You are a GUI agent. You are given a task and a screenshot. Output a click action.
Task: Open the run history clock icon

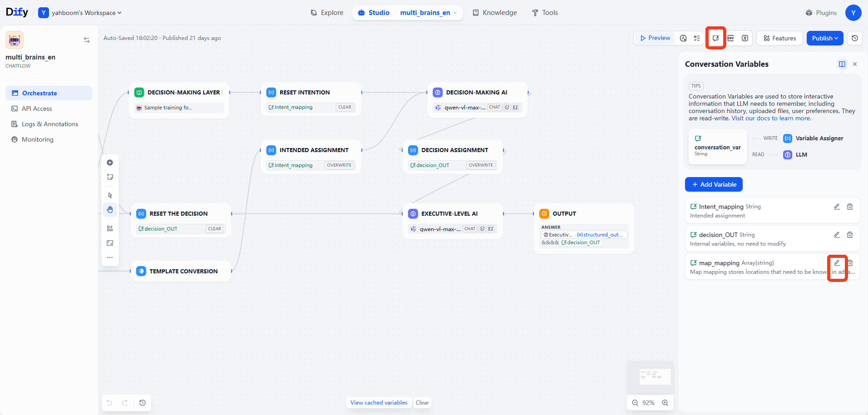point(683,38)
